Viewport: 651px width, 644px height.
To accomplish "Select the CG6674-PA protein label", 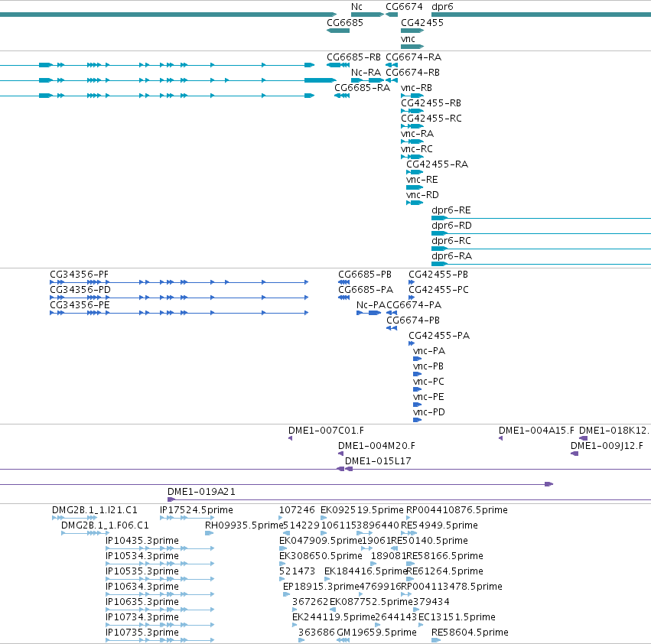I will point(414,304).
